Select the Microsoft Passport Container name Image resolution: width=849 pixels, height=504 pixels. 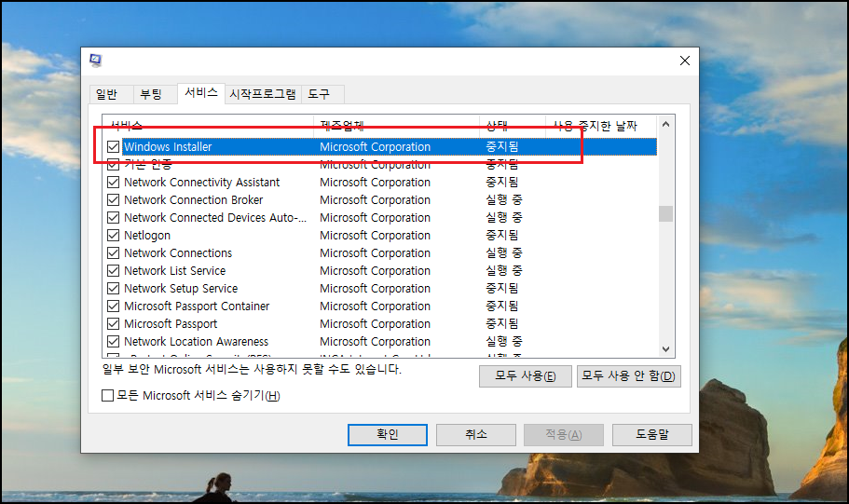point(197,306)
